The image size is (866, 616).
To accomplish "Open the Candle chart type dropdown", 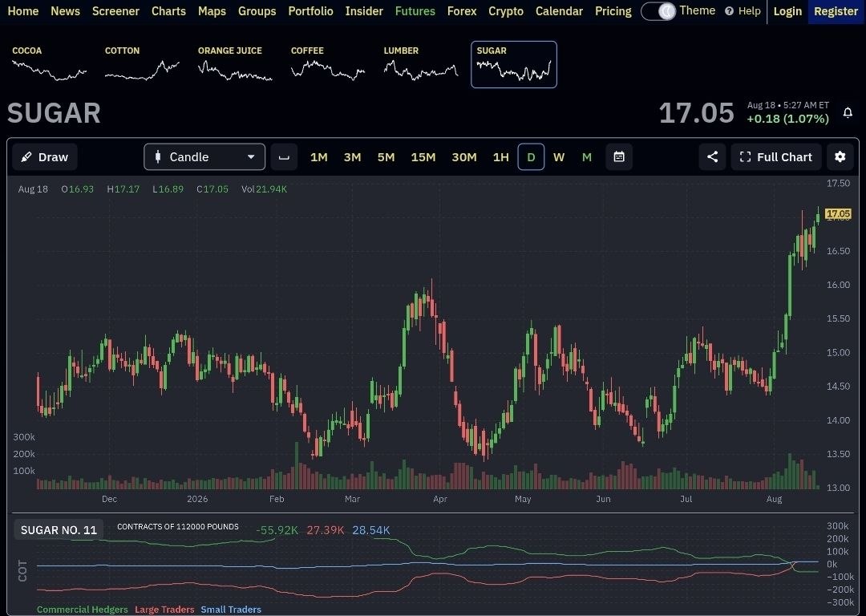I will point(204,157).
